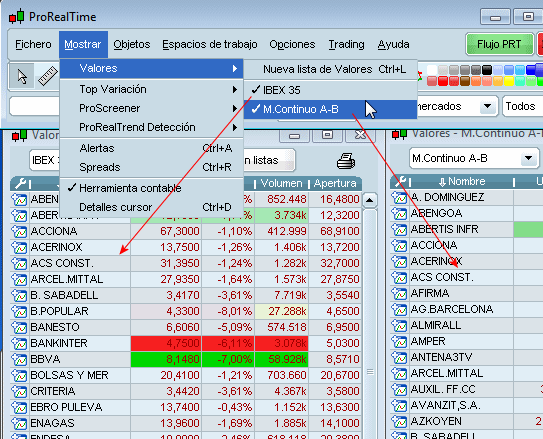Click the Flujo PRT button
This screenshot has width=543, height=439.
[499, 44]
